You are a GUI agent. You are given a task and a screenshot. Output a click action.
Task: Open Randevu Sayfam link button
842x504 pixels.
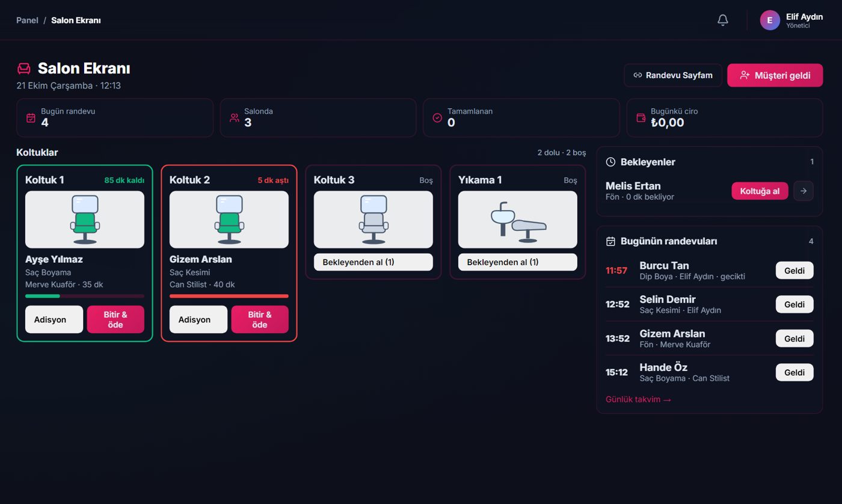click(673, 75)
